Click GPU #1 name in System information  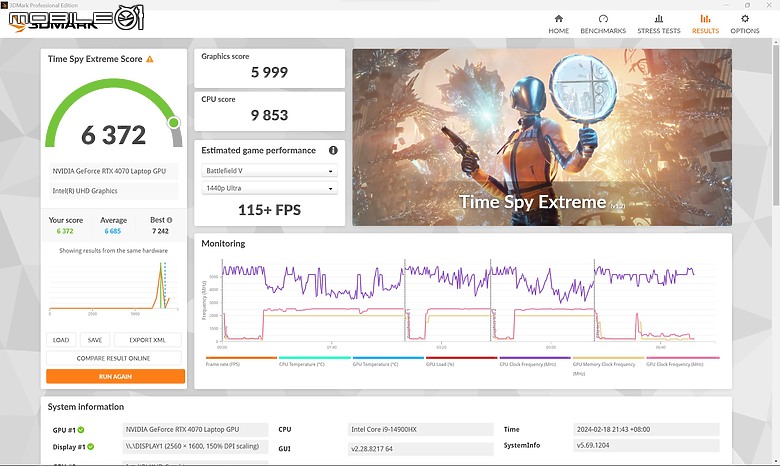click(195, 429)
